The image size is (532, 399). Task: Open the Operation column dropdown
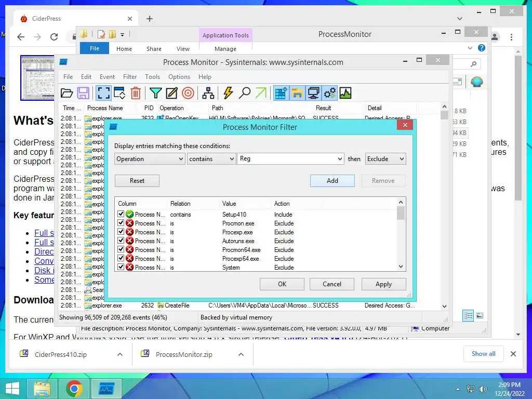point(150,159)
